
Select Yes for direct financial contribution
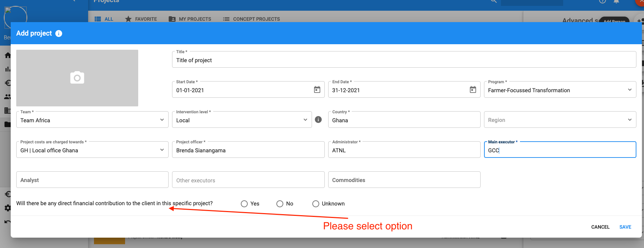click(244, 204)
